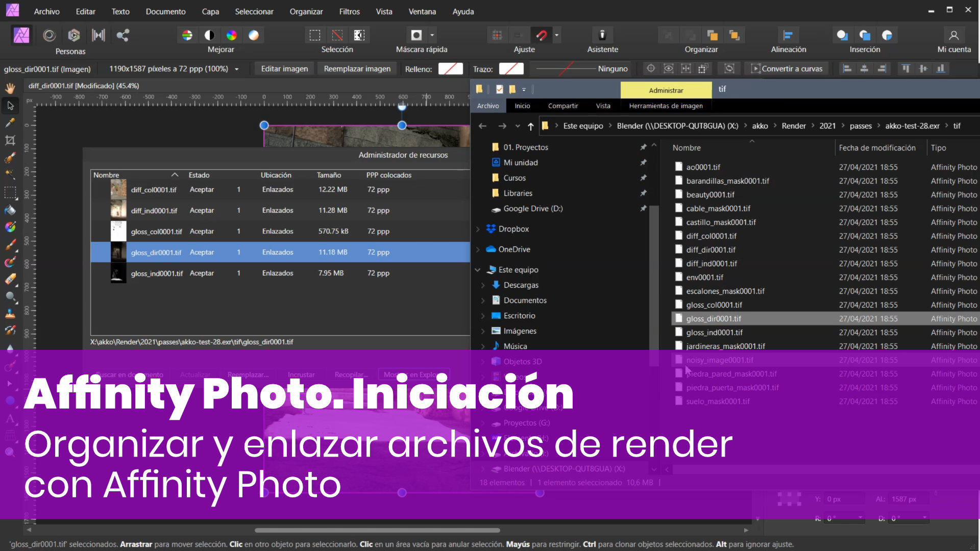Select the Erase Brush tool

click(10, 279)
